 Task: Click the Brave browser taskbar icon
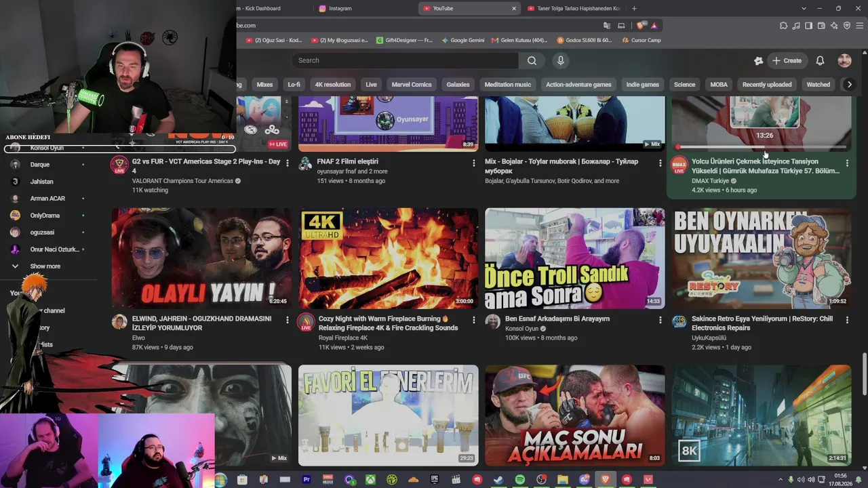pos(605,480)
